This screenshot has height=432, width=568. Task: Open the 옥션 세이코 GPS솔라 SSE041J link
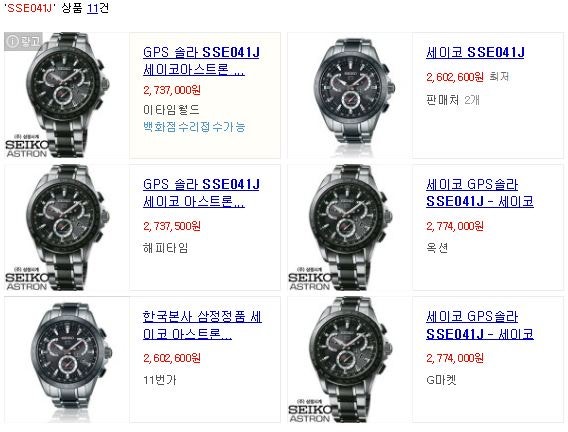[x=480, y=193]
